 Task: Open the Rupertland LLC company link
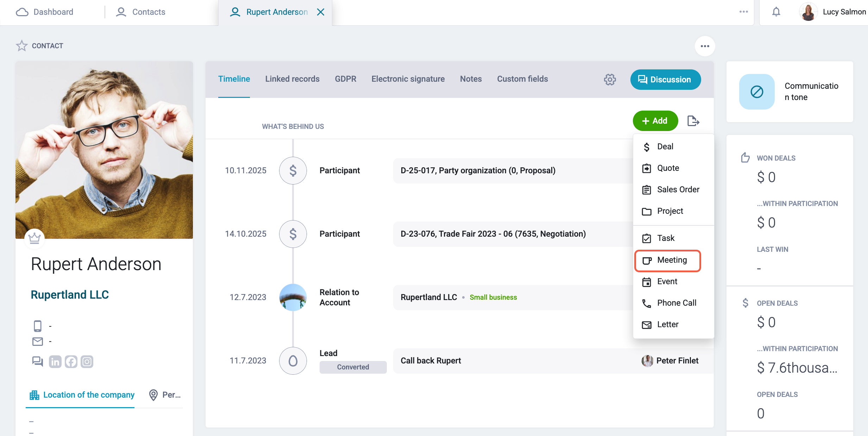[x=70, y=294]
